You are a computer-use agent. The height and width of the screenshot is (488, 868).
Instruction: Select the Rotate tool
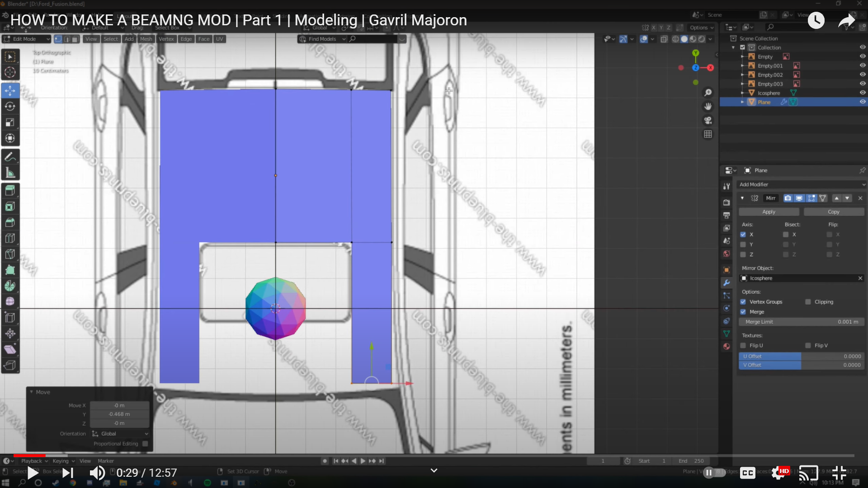[10, 107]
